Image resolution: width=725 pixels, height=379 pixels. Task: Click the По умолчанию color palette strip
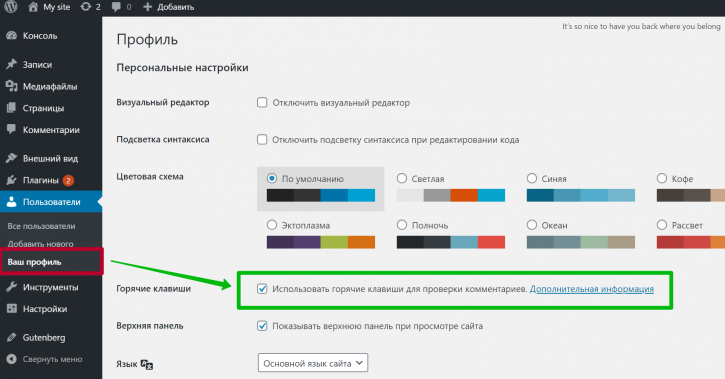[320, 195]
